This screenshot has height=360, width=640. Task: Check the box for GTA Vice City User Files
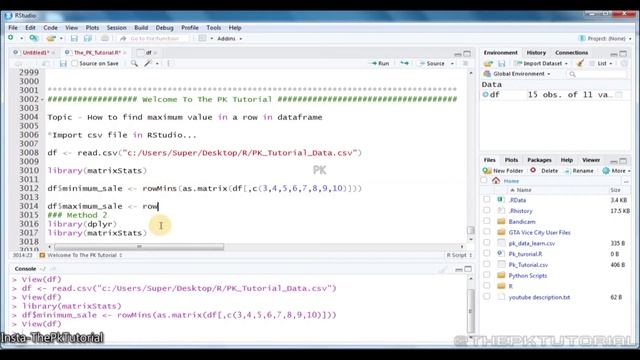(x=487, y=232)
